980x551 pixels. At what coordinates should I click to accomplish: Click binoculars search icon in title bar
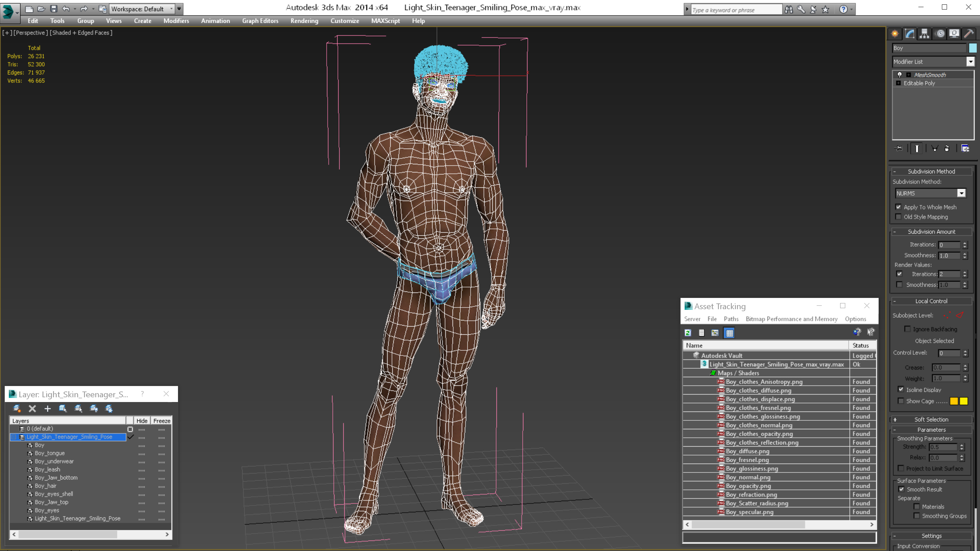point(789,9)
